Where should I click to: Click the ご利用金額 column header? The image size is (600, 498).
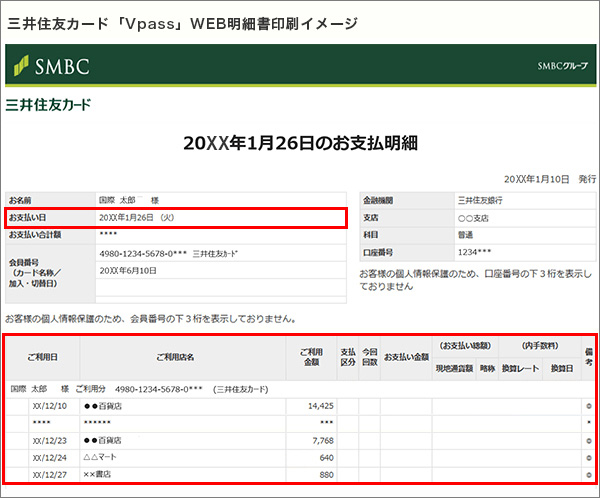311,357
